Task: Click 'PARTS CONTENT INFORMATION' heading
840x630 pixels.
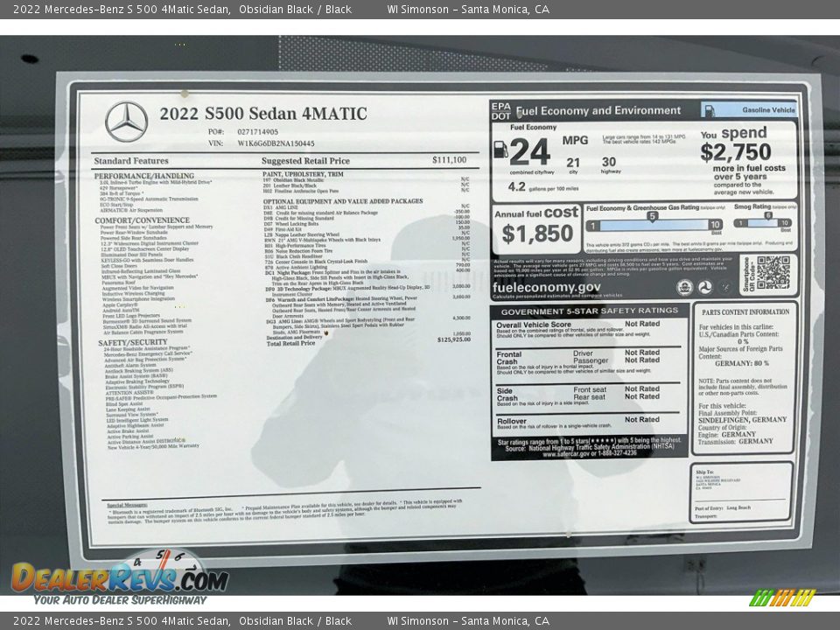Action: tap(745, 311)
